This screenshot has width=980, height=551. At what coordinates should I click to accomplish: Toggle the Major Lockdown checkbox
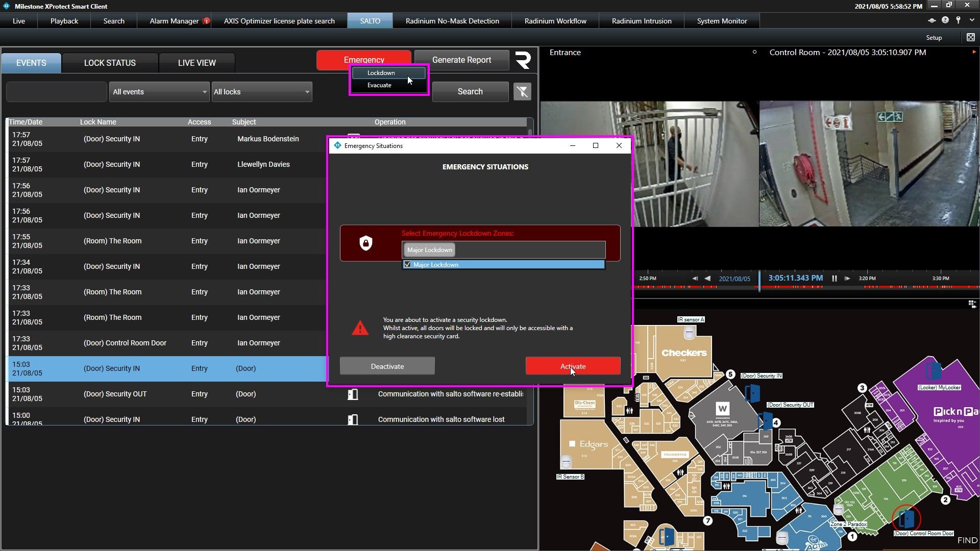tap(407, 264)
